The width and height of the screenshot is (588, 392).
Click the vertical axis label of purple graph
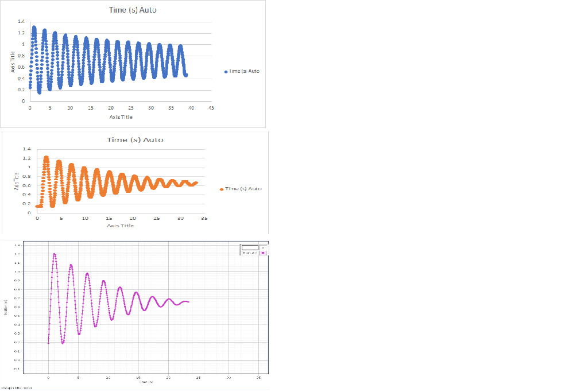(x=6, y=307)
